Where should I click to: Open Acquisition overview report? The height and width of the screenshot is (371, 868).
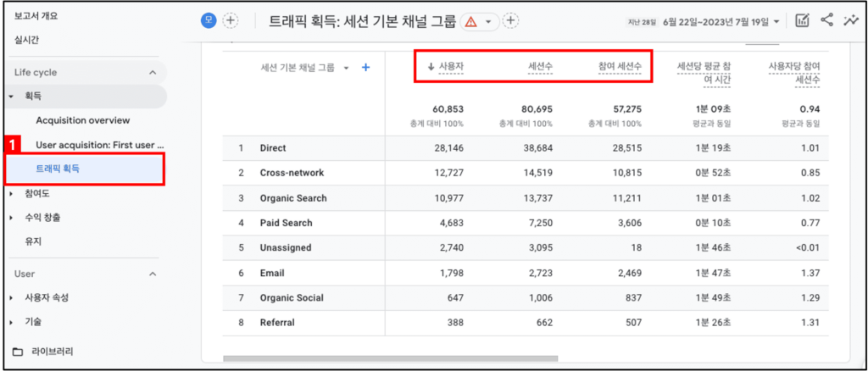pos(82,120)
